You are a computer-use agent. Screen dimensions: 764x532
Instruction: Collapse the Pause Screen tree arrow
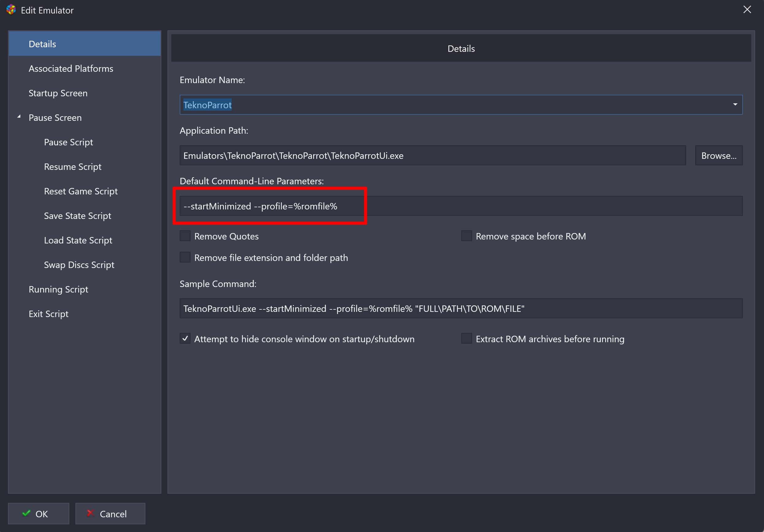19,117
